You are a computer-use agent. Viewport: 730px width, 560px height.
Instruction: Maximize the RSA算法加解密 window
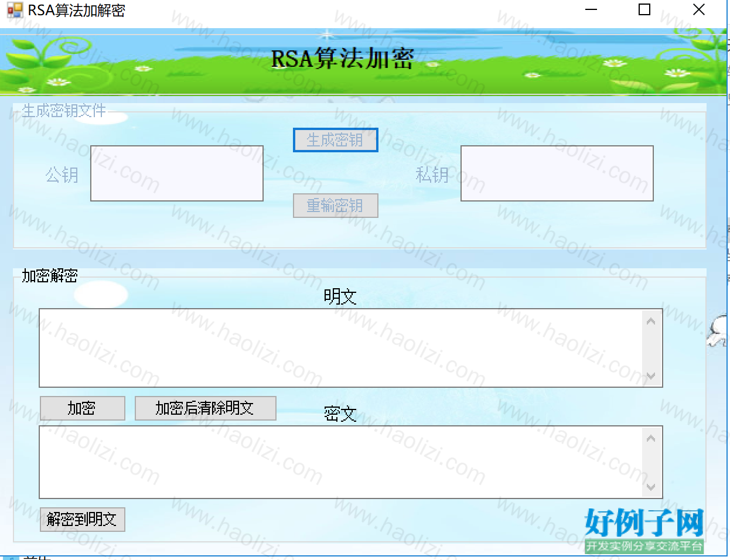644,10
